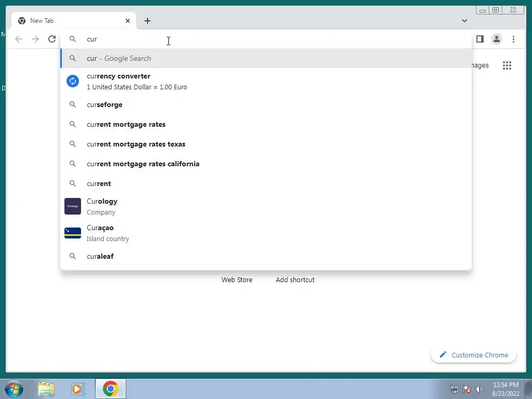Viewport: 532px width, 399px height.
Task: Choose the curaleaf suggestion
Action: tap(266, 256)
